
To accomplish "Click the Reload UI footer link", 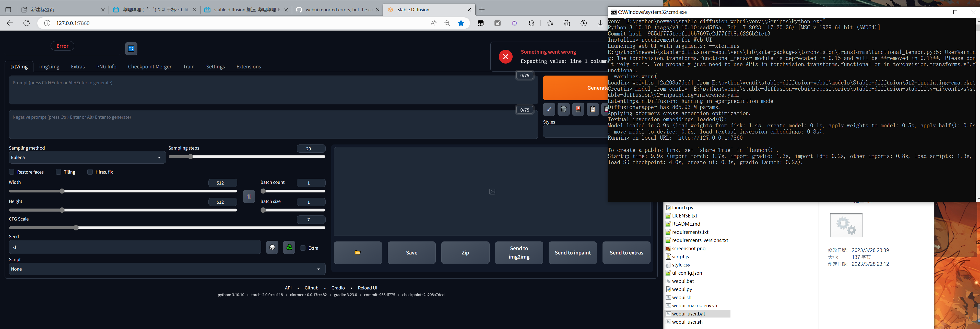I will coord(368,288).
